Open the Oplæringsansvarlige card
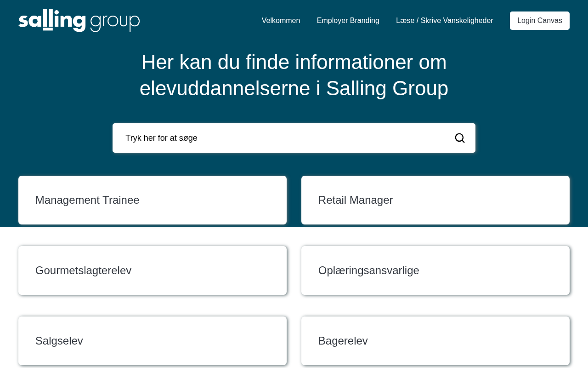Screen dimensions: 588x368 (x=435, y=270)
